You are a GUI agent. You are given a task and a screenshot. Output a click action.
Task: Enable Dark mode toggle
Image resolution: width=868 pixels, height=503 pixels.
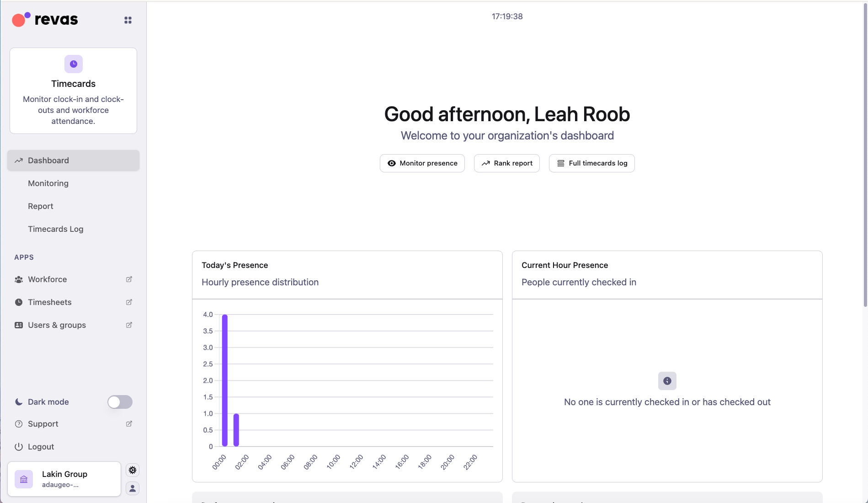pyautogui.click(x=119, y=402)
